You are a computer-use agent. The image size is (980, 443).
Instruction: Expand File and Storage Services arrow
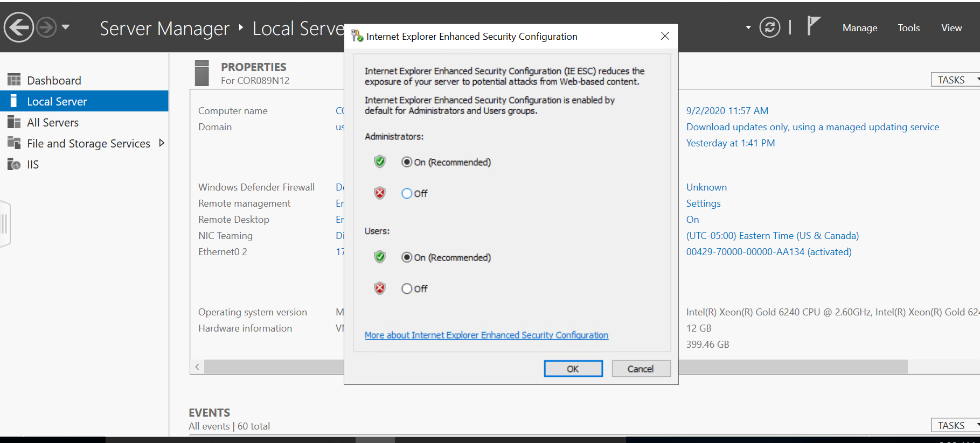click(161, 143)
